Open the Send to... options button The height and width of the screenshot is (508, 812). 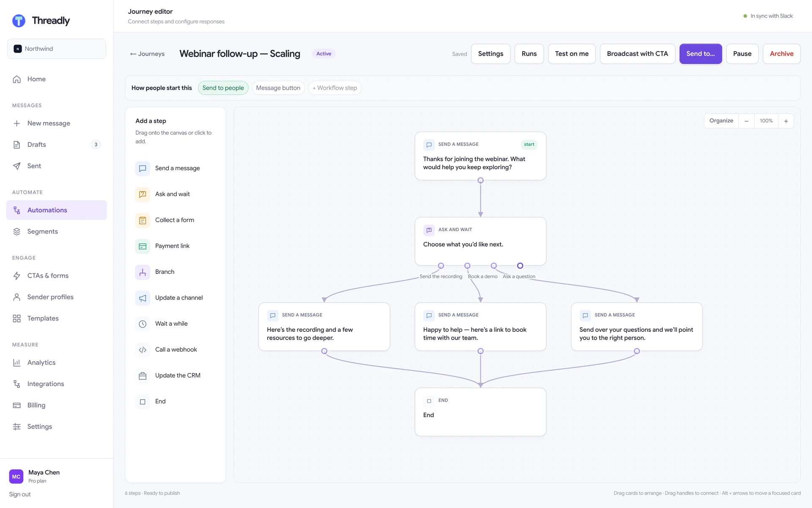[700, 54]
